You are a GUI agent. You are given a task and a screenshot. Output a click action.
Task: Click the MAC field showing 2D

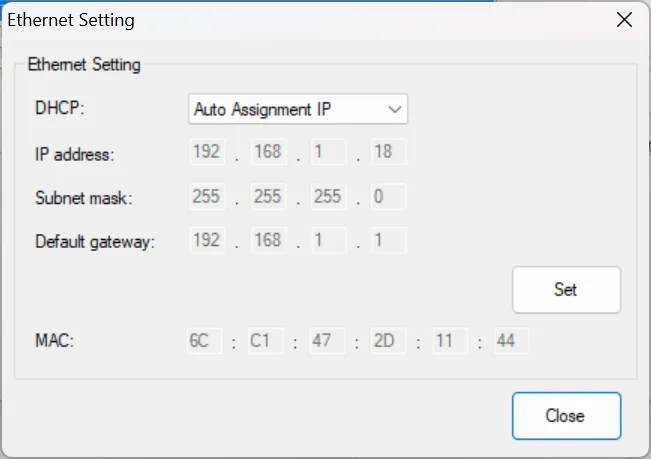pyautogui.click(x=385, y=341)
